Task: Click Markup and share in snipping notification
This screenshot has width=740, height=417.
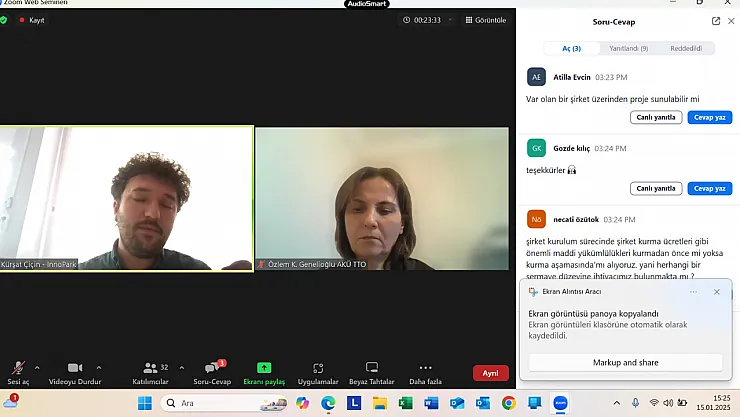Action: [x=626, y=362]
